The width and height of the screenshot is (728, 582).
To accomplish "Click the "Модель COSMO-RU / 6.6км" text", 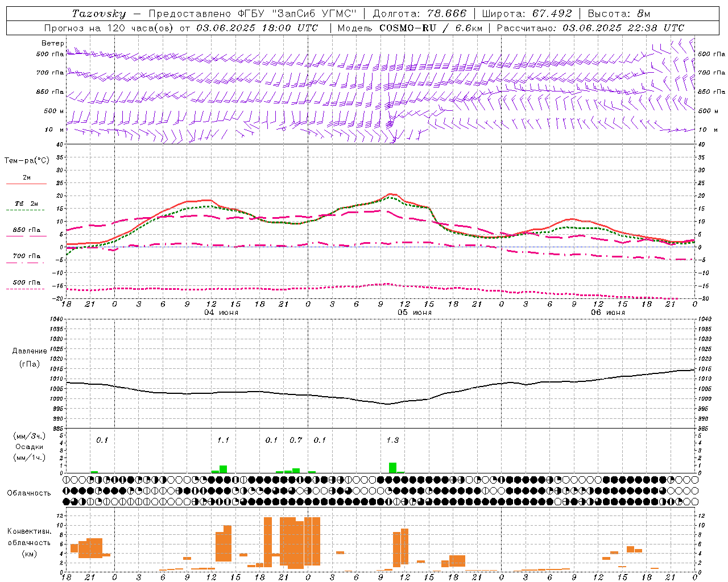I will tap(410, 28).
